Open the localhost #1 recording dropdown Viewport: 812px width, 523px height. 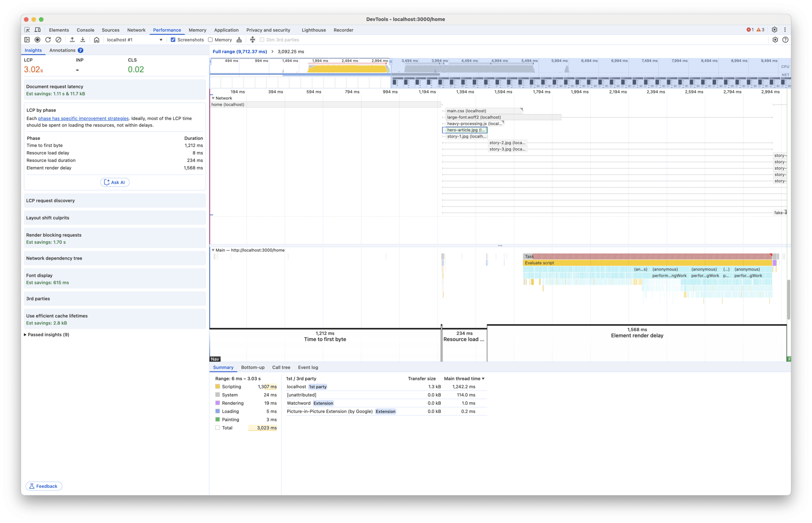click(x=134, y=40)
